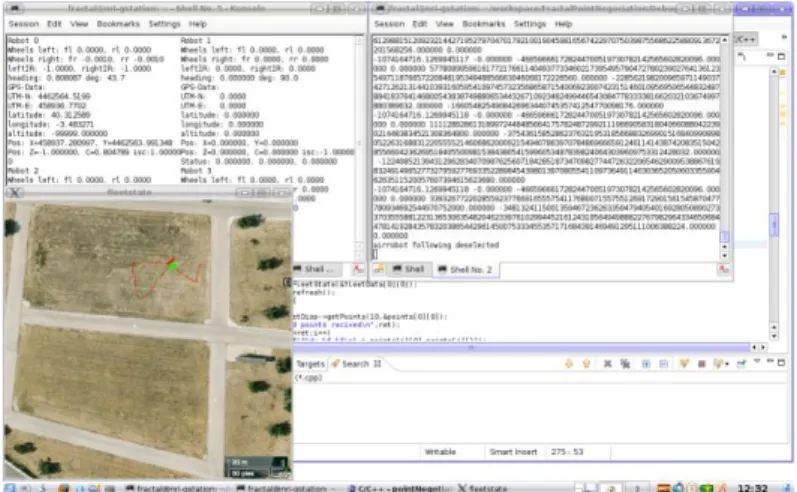Open View menu in right Konsole window

pyautogui.click(x=444, y=24)
